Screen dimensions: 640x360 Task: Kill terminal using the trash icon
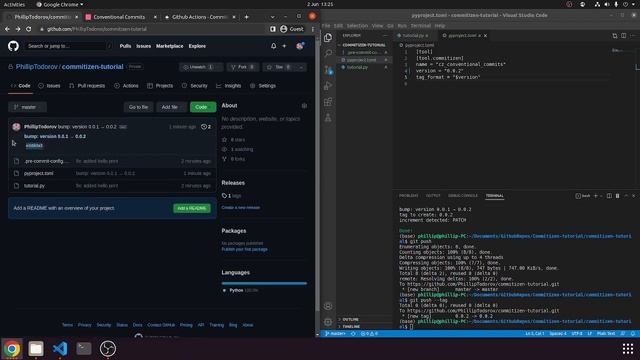(618, 196)
